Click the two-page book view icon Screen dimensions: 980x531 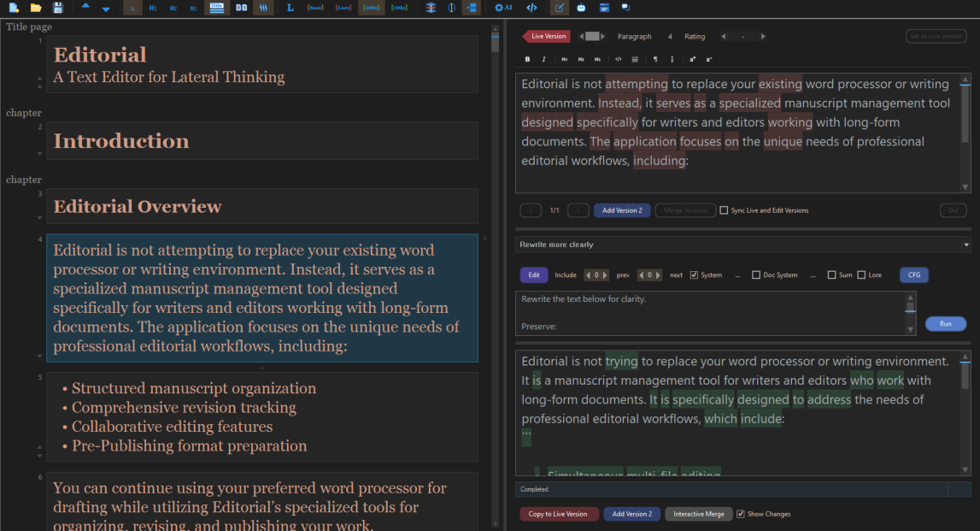(241, 8)
